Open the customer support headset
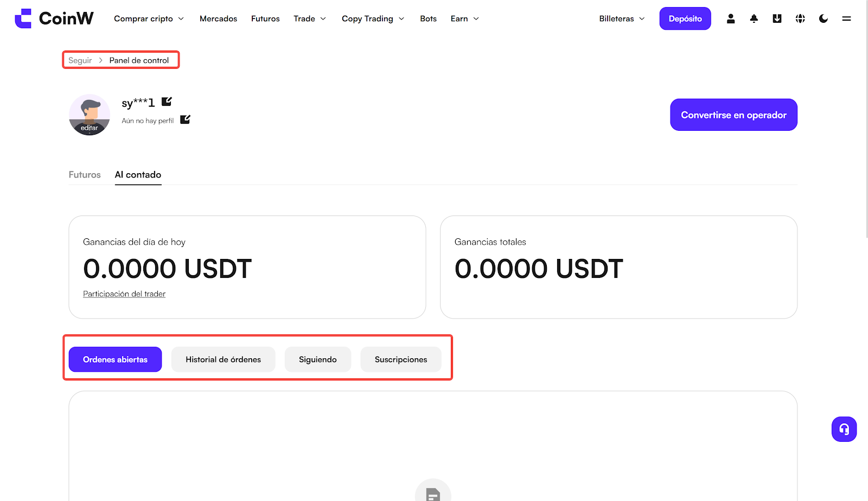This screenshot has width=868, height=501. (x=844, y=429)
